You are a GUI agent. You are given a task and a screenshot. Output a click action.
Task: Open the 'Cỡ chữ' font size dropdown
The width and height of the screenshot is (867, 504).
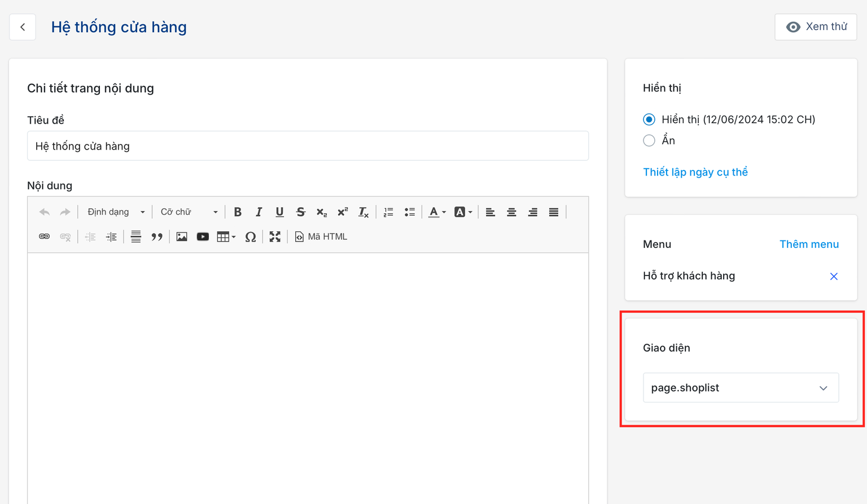tap(189, 212)
